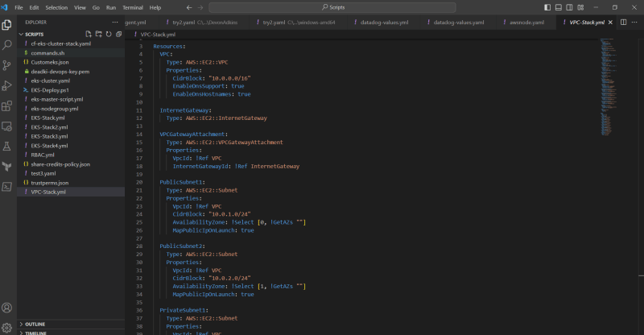Split the editor to the right
644x335 pixels.
coord(623,23)
